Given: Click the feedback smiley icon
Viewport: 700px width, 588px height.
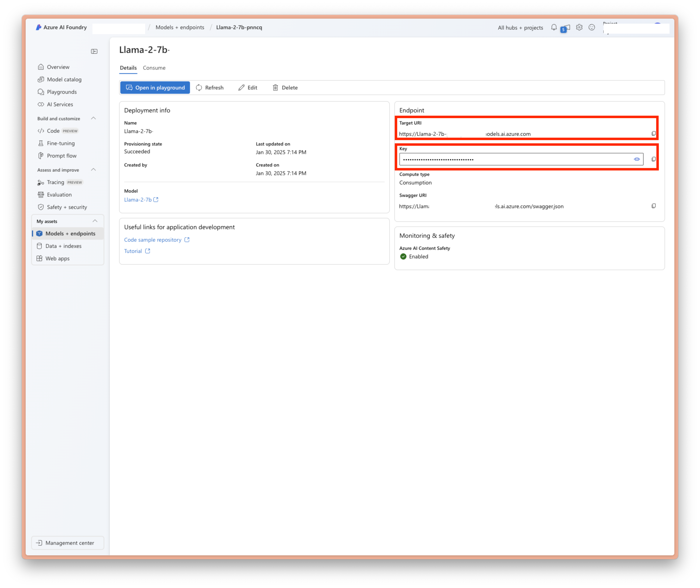Looking at the screenshot, I should point(592,27).
